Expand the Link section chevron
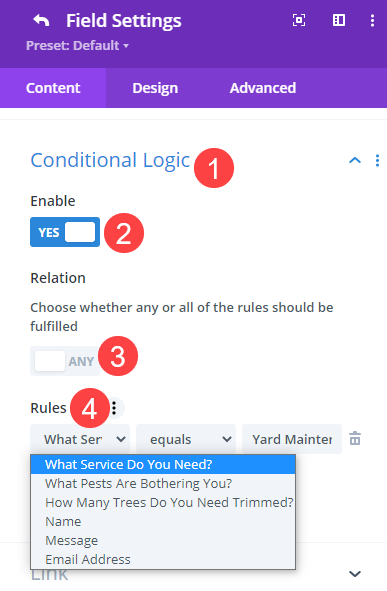 (355, 574)
